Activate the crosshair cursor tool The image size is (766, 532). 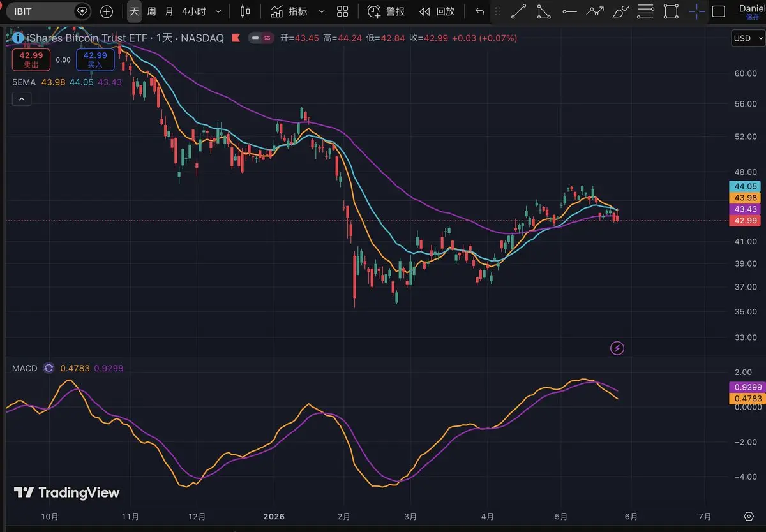pos(696,11)
